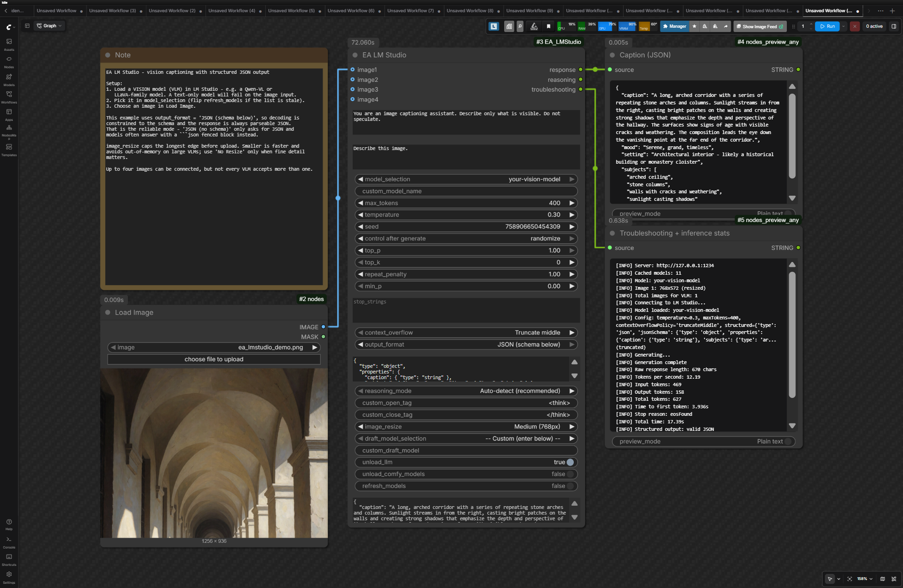This screenshot has width=903, height=588.
Task: Increase the top_p value with right arrow
Action: click(x=572, y=251)
